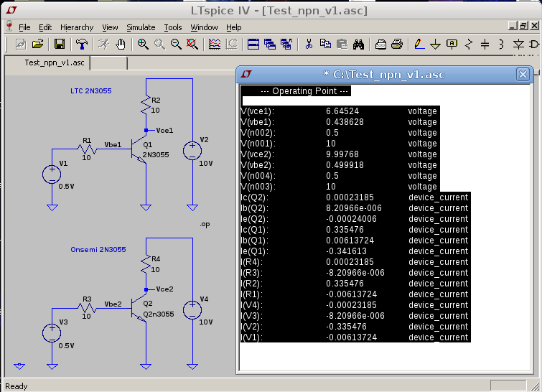Open a file with the folder icon
The image size is (542, 392).
point(37,45)
